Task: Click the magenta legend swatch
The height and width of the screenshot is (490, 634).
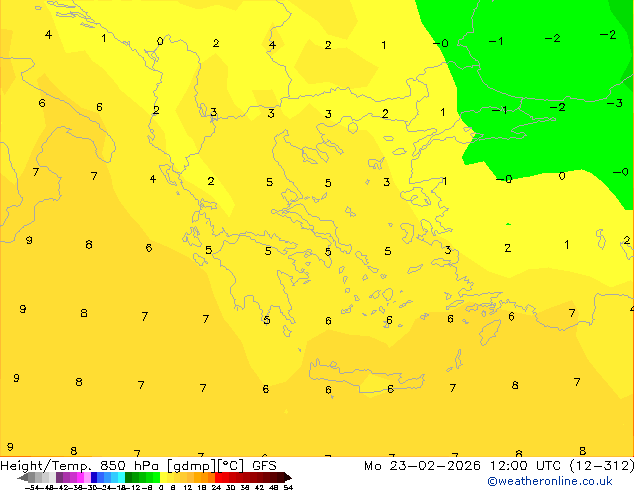Action: coord(80,477)
